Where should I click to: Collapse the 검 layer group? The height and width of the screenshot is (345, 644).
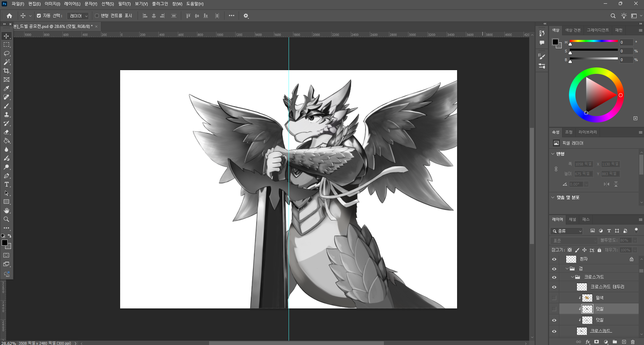567,268
